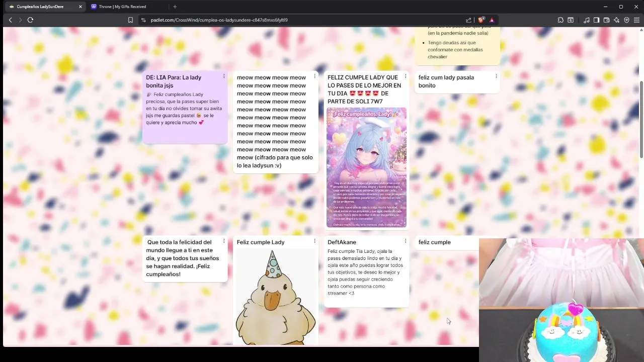This screenshot has height=362, width=644.
Task: Open options menu on DE: LIA post
Action: coord(224,76)
